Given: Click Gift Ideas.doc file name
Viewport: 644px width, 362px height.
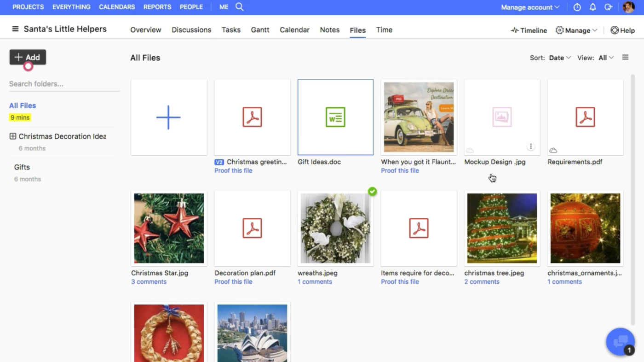Looking at the screenshot, I should coord(319,162).
